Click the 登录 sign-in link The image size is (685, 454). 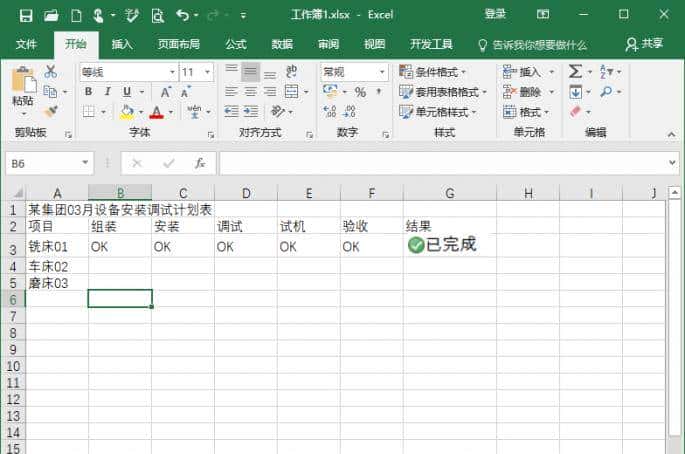tap(495, 14)
